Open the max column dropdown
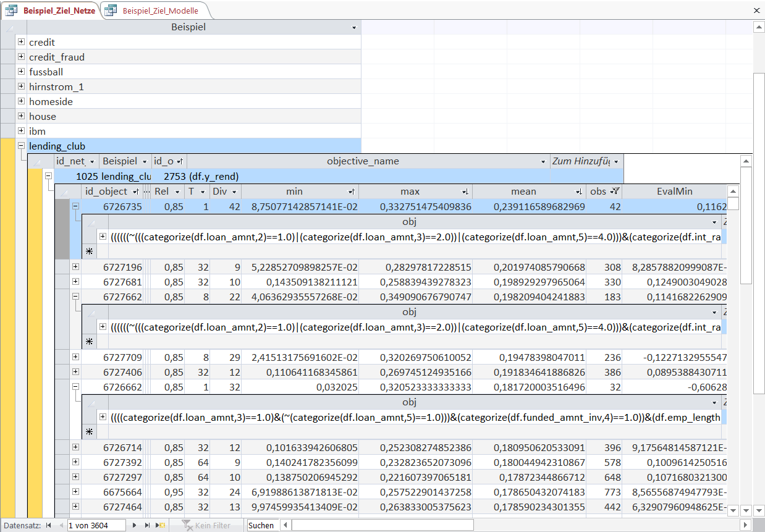This screenshot has width=765, height=532. tap(466, 192)
